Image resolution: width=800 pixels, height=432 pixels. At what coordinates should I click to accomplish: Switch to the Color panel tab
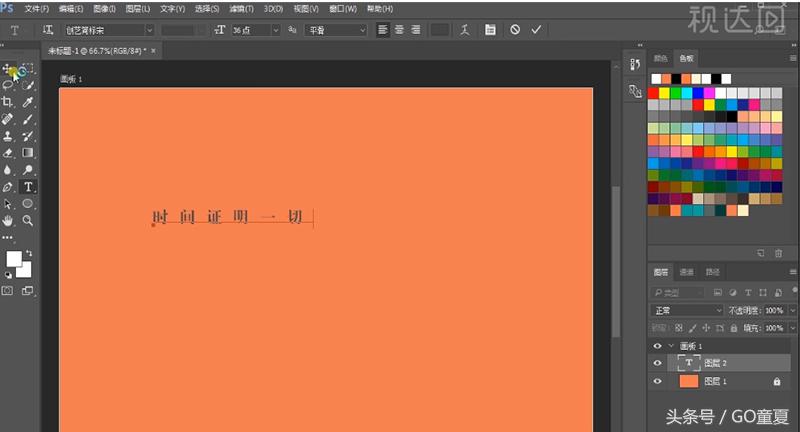click(x=661, y=59)
